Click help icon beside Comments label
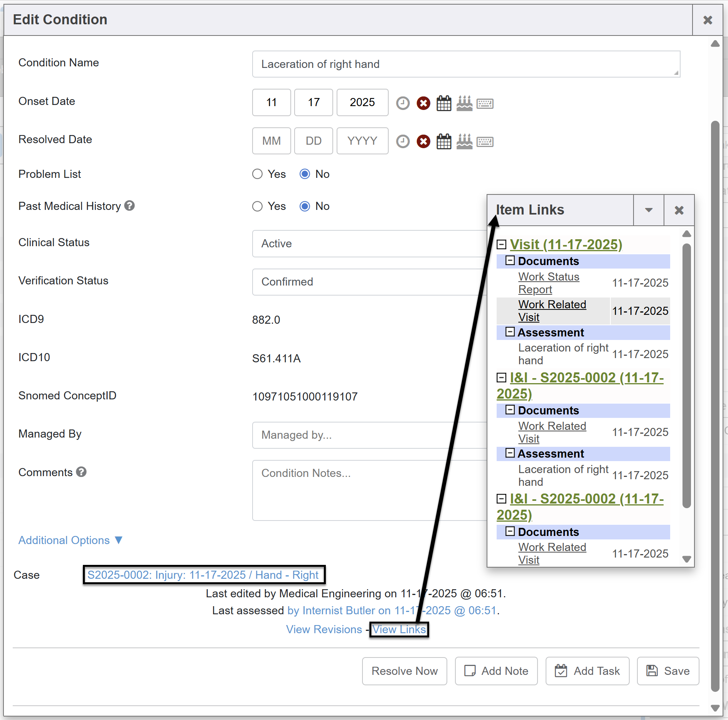 pyautogui.click(x=81, y=472)
